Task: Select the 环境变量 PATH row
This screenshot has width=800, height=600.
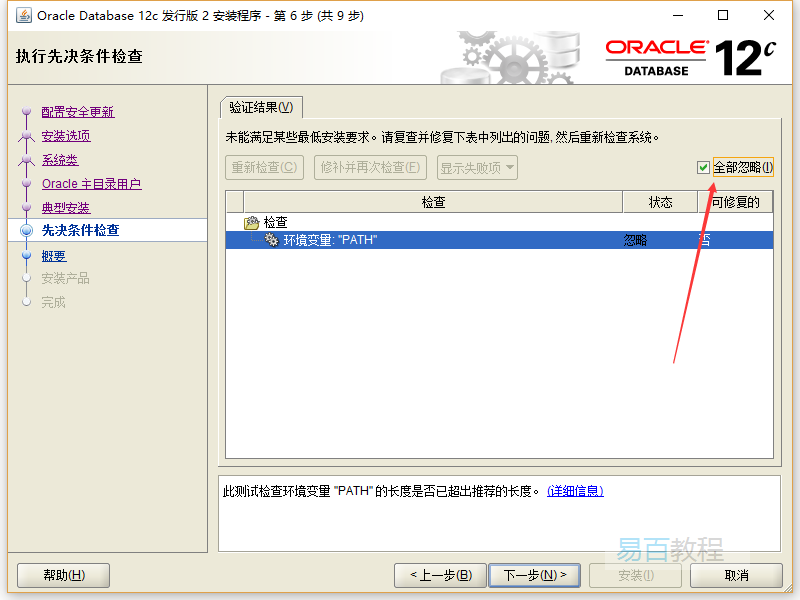Action: (x=450, y=240)
